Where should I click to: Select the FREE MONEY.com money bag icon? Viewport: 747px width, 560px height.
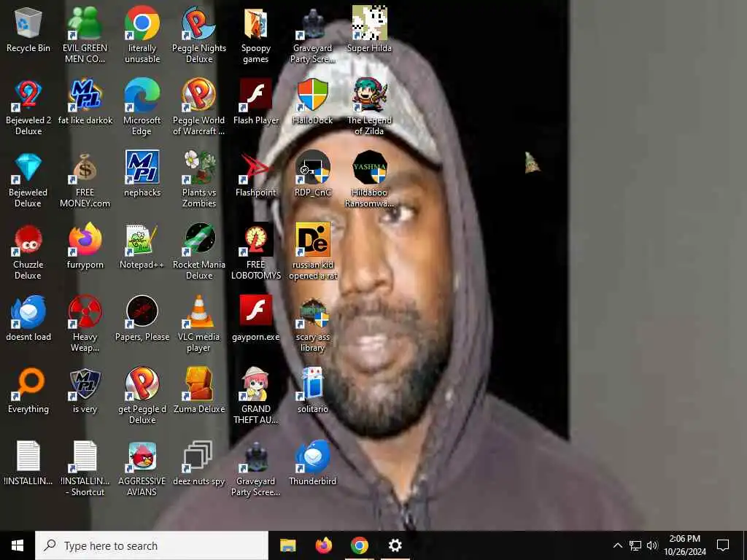[x=85, y=168]
